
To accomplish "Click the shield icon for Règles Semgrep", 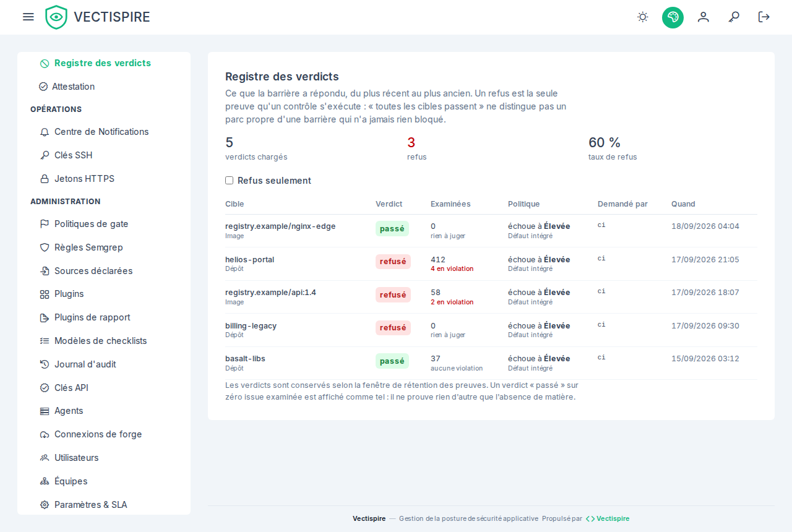I will click(x=45, y=247).
